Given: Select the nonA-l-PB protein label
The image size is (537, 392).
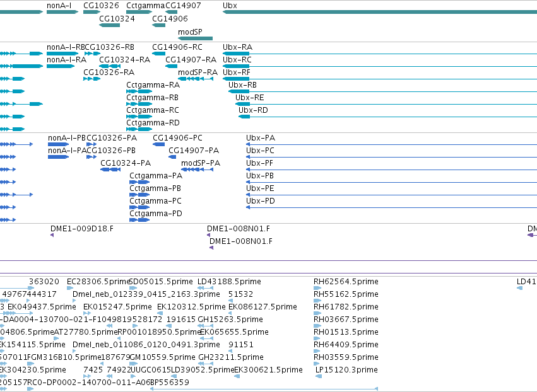Looking at the screenshot, I should (67, 138).
